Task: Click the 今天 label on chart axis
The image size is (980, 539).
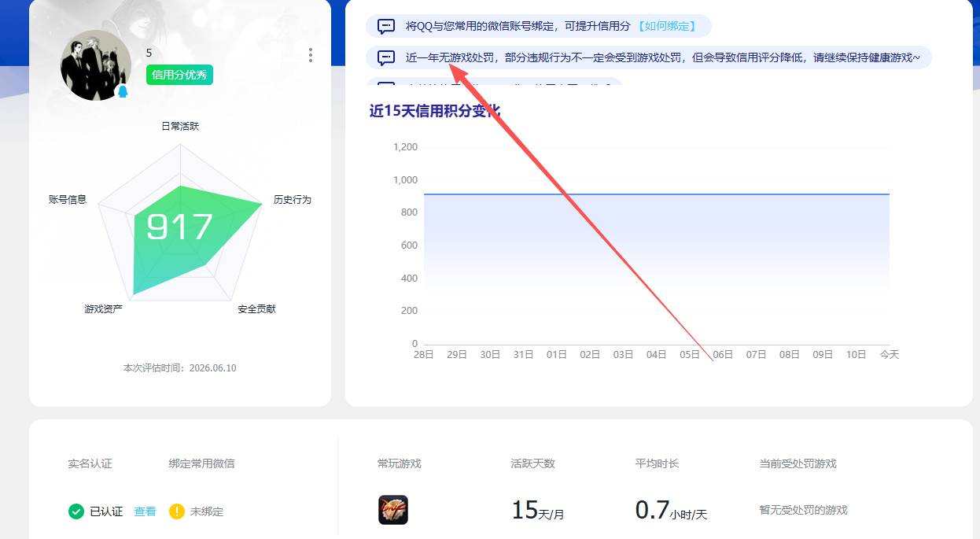Action: coord(890,355)
